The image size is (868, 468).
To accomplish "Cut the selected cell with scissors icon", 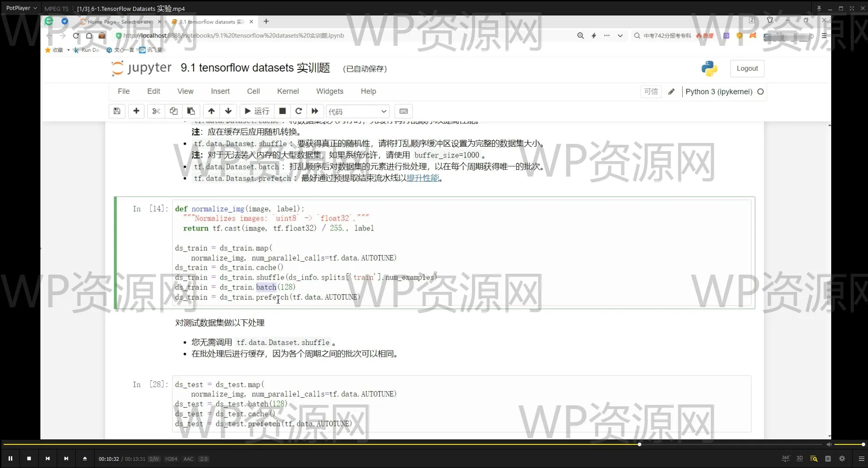I will click(x=156, y=111).
